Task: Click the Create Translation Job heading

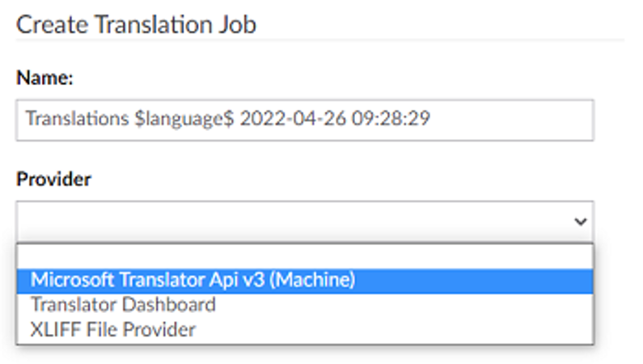Action: 136,24
